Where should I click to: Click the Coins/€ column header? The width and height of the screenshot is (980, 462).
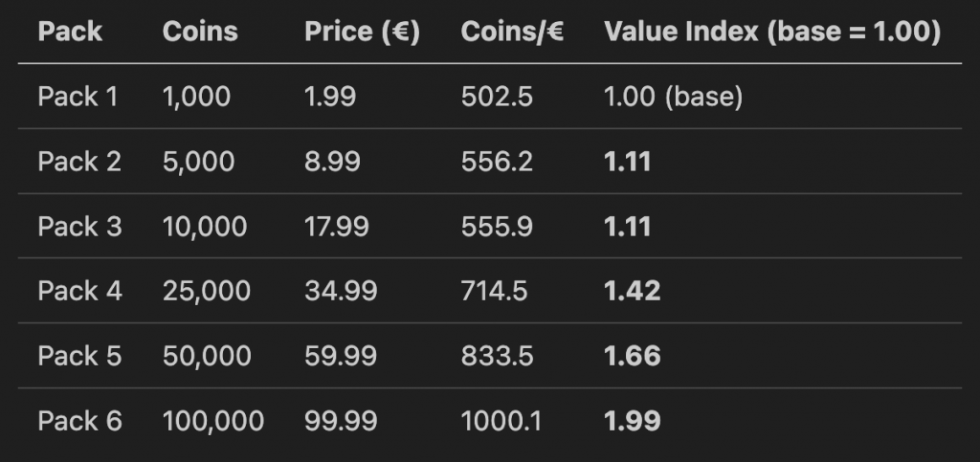click(512, 32)
